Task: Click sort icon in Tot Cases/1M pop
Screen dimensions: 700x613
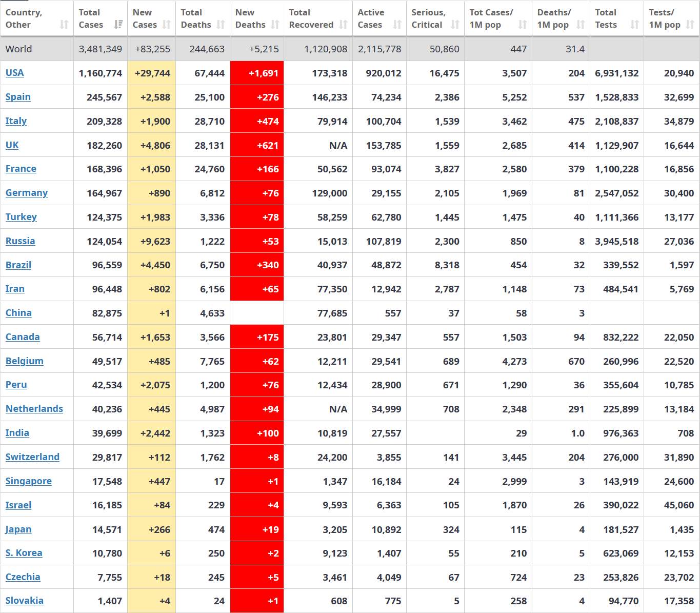Action: coord(523,25)
